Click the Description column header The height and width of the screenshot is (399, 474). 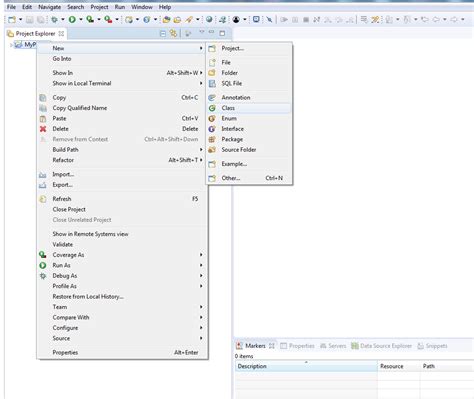pyautogui.click(x=306, y=366)
